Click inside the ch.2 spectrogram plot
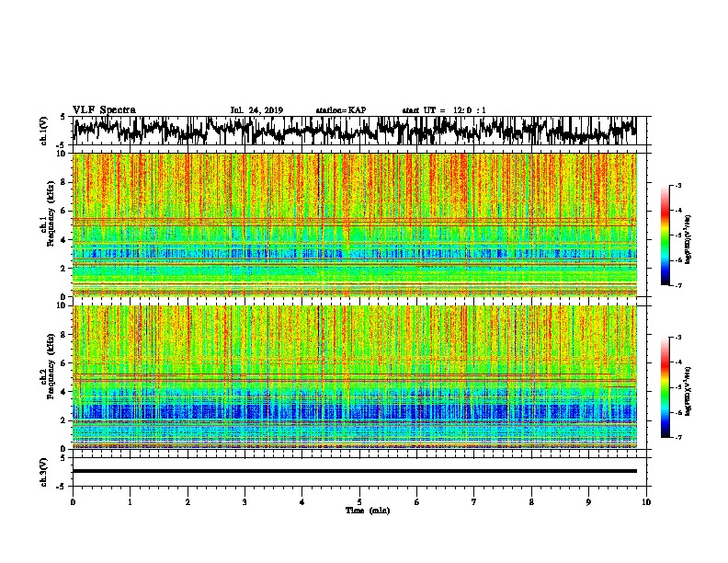The width and height of the screenshot is (728, 563). pos(354,377)
